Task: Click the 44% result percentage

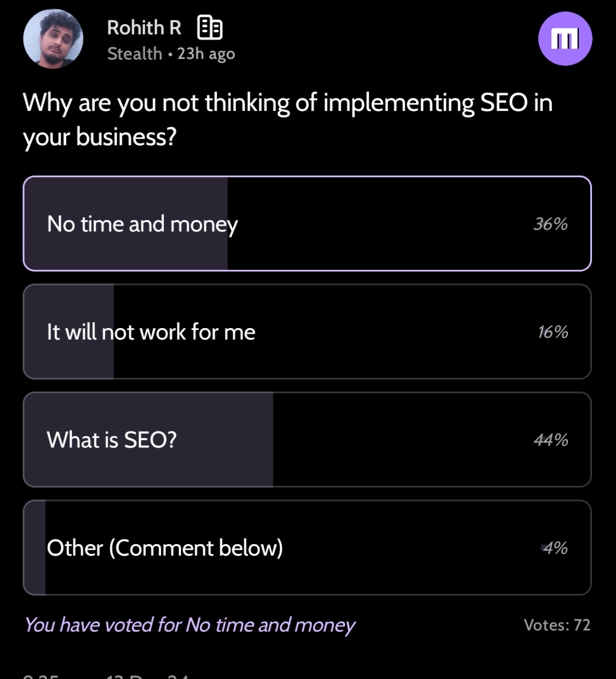Action: (550, 440)
